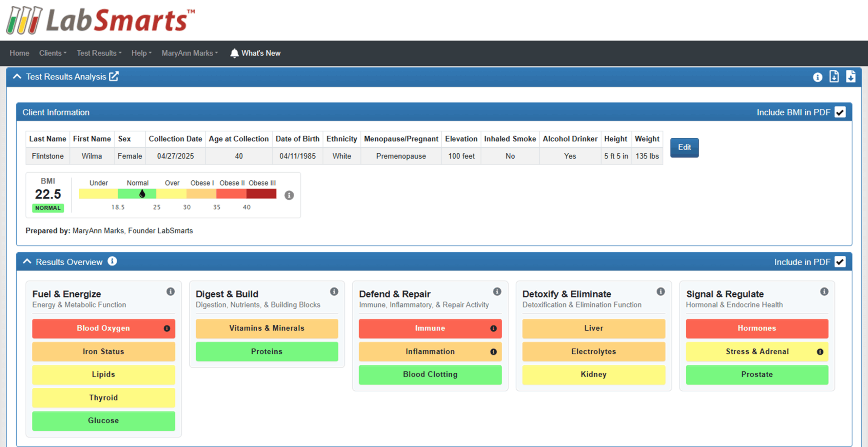Click the Date of Birth cell 04/11/1985
The image size is (868, 447).
tap(297, 156)
